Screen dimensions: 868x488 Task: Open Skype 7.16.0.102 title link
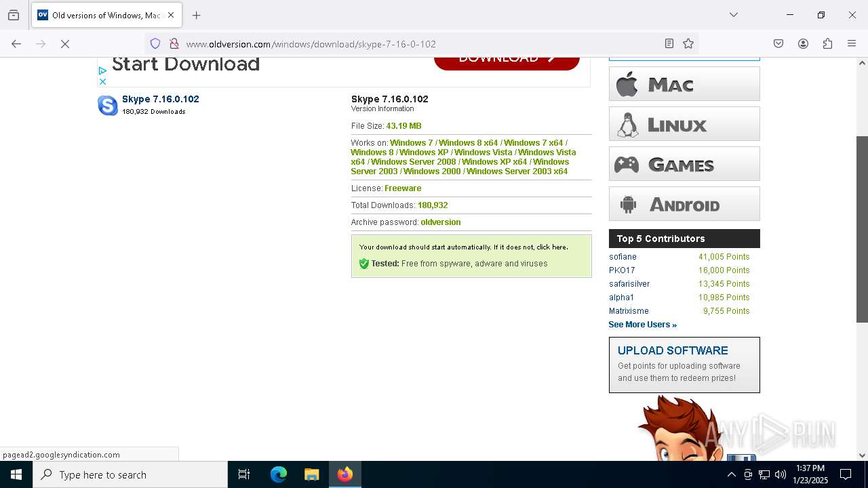click(x=161, y=99)
